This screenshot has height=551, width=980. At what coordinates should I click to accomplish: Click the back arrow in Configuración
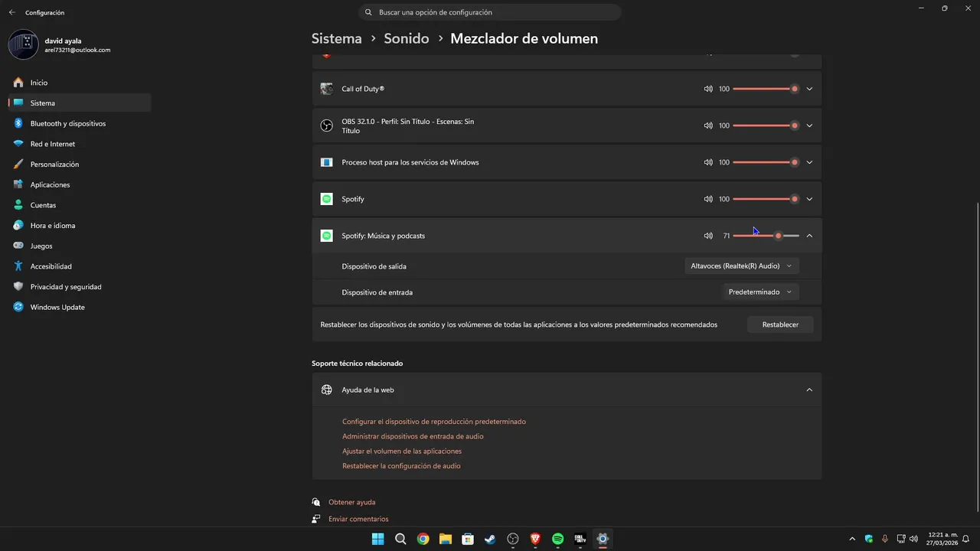pos(11,12)
